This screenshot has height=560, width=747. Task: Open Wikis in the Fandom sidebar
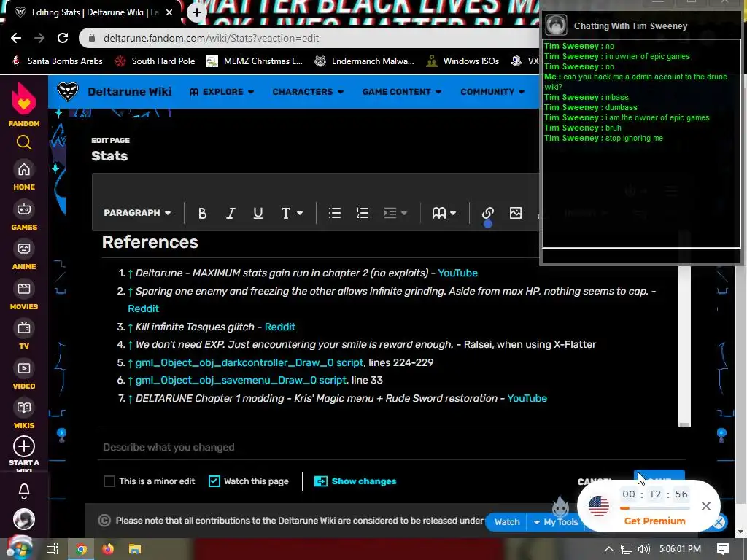[24, 414]
